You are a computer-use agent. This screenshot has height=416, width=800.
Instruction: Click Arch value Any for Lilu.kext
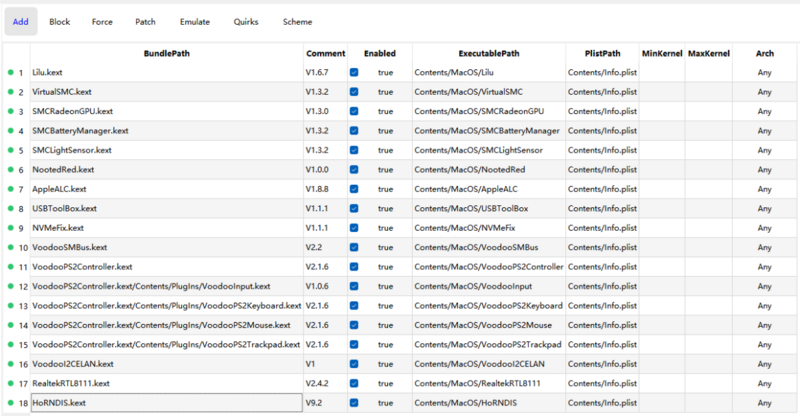[x=765, y=72]
